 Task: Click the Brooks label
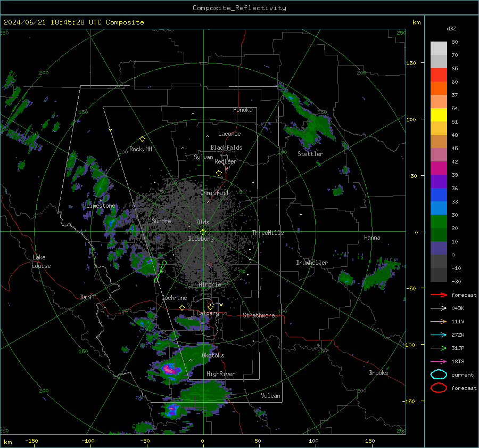(378, 373)
